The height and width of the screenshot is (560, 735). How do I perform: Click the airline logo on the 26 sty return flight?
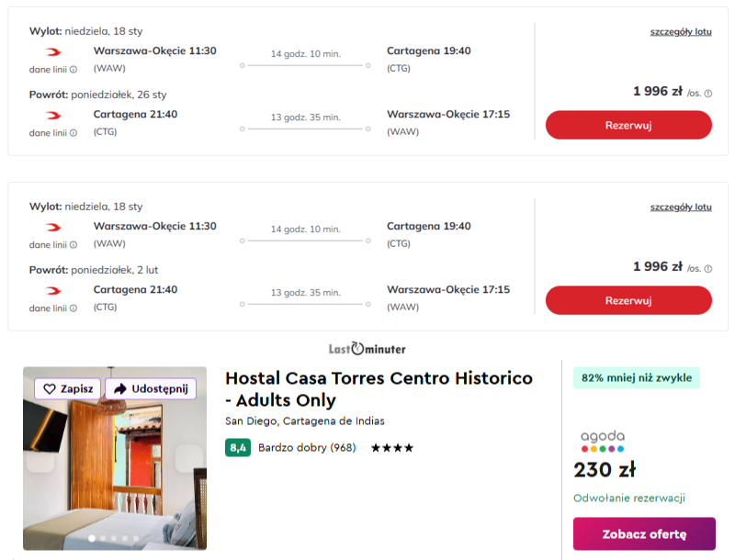53,116
